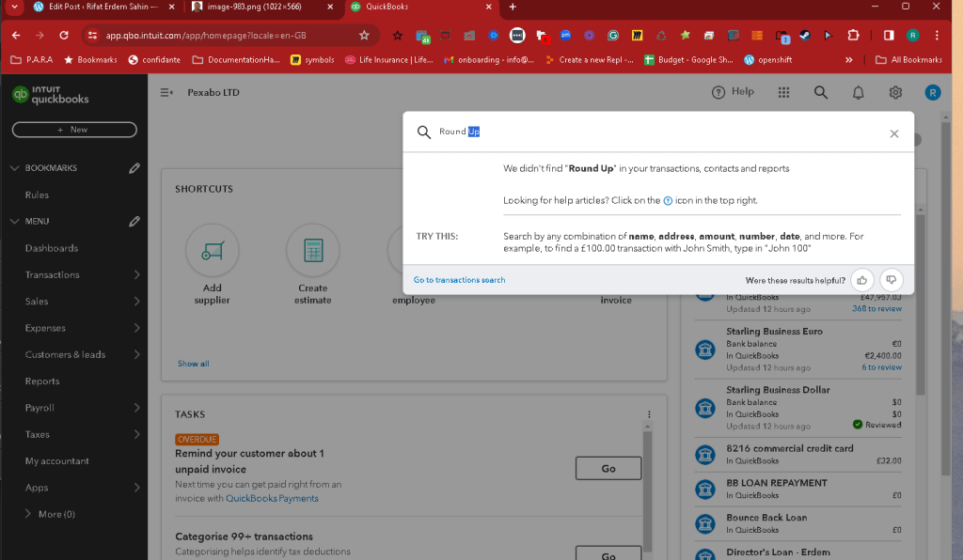Show more bookmarks with the chevron

[x=849, y=60]
